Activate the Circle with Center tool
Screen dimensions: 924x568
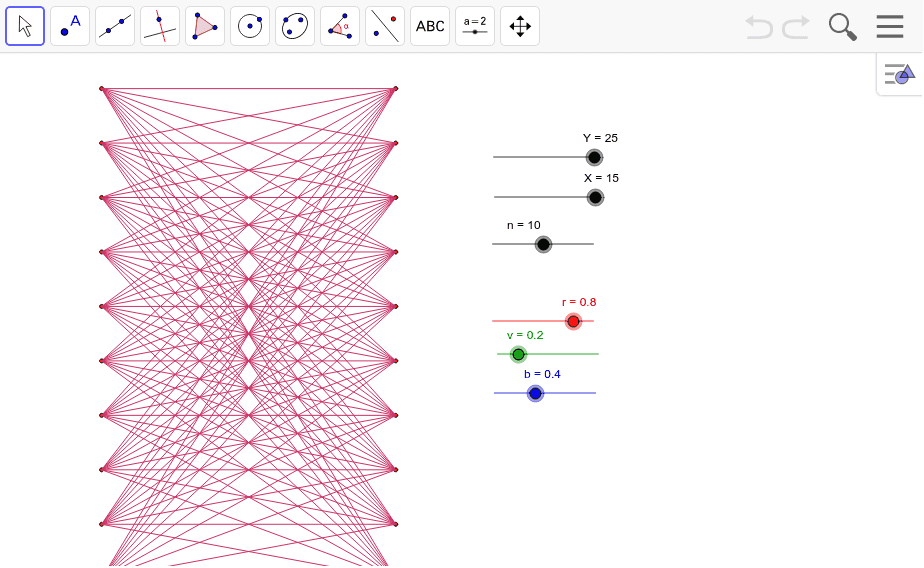click(x=250, y=26)
